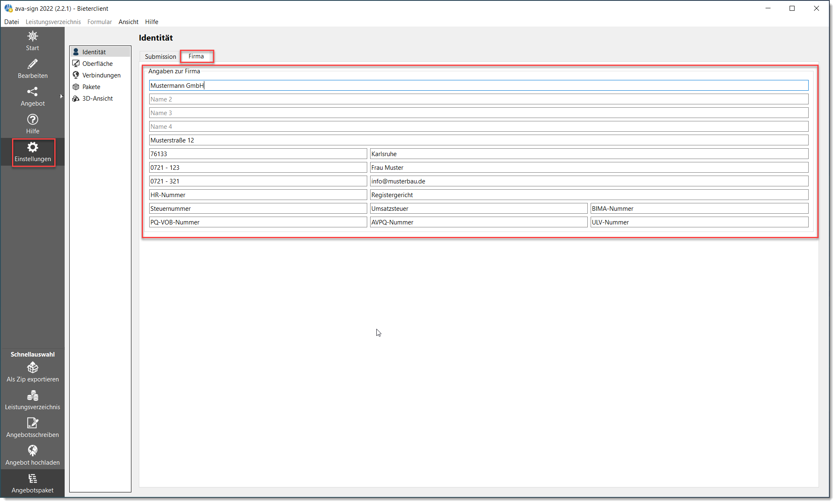Click the Musterstraße 12 address field
Screen dimensions: 836x504
tap(479, 140)
